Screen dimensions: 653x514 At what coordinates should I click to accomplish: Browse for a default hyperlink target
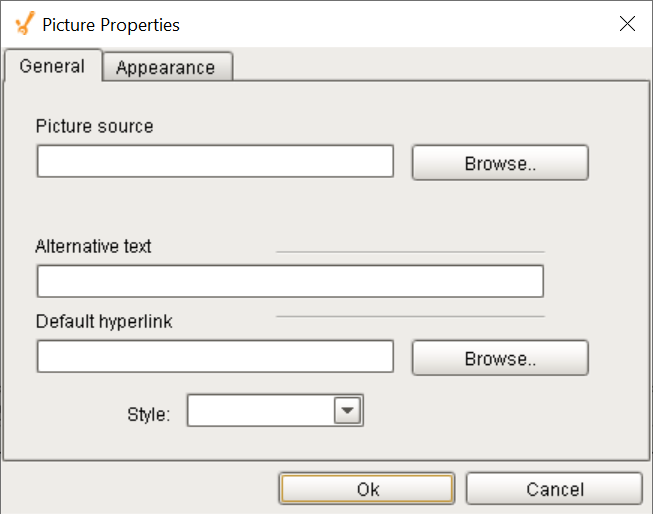point(500,358)
